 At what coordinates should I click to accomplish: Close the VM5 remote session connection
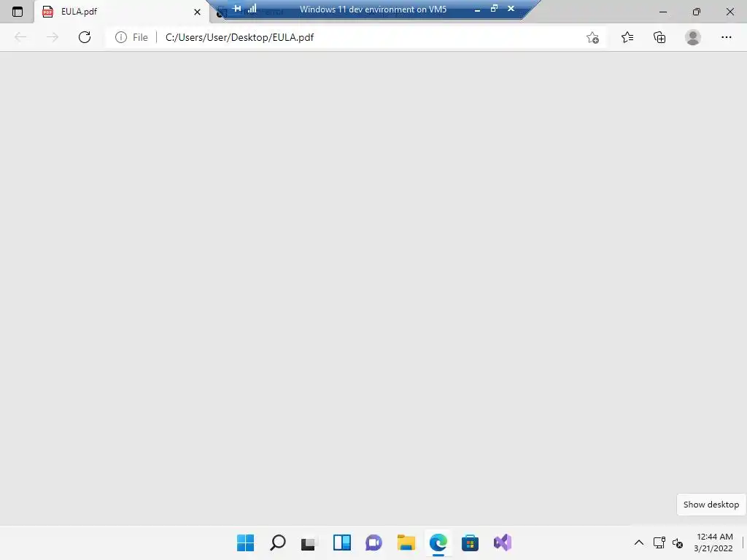(x=511, y=9)
